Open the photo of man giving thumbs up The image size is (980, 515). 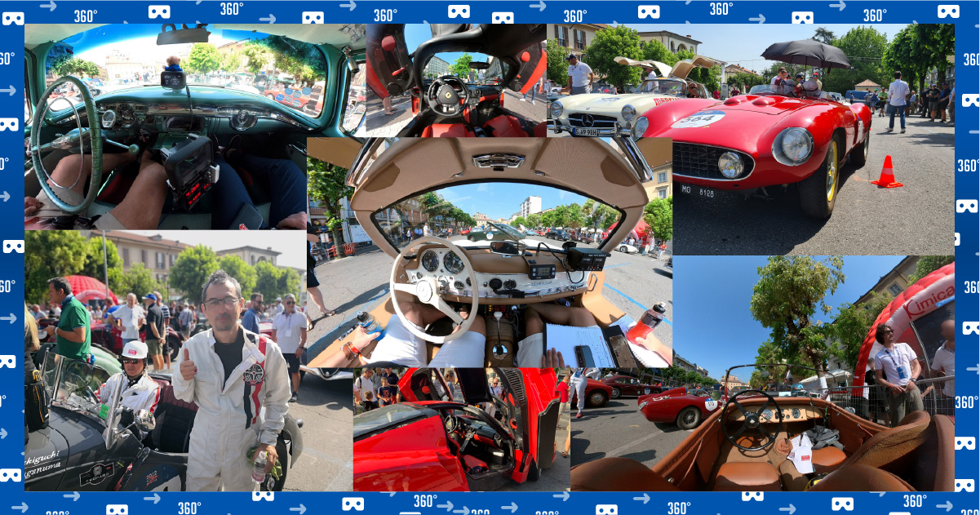point(233,384)
